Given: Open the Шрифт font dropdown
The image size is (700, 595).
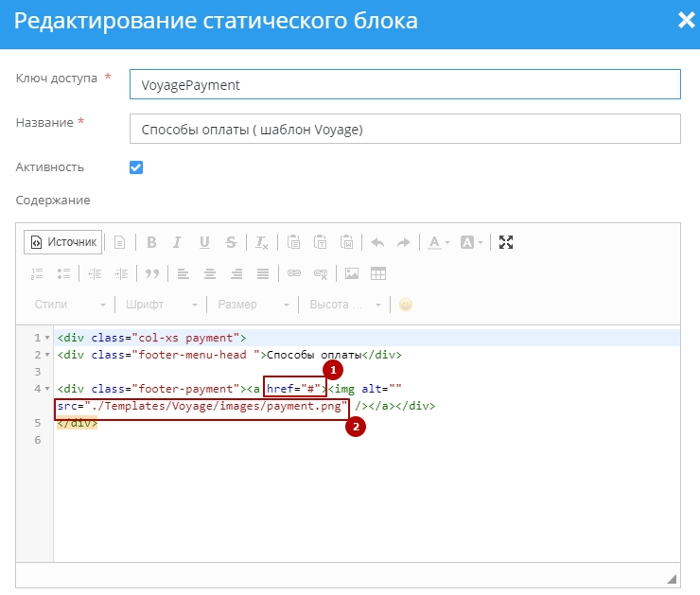Looking at the screenshot, I should pos(159,305).
